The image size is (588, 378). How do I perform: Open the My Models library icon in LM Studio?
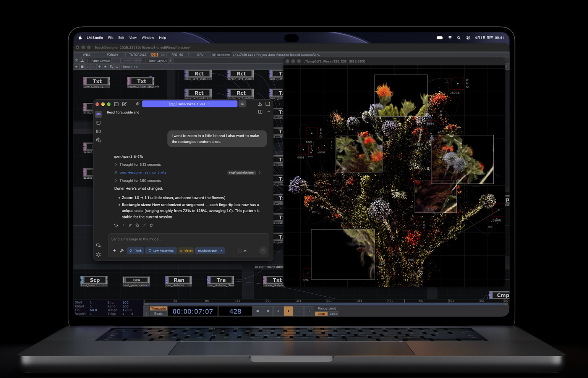coord(99,131)
